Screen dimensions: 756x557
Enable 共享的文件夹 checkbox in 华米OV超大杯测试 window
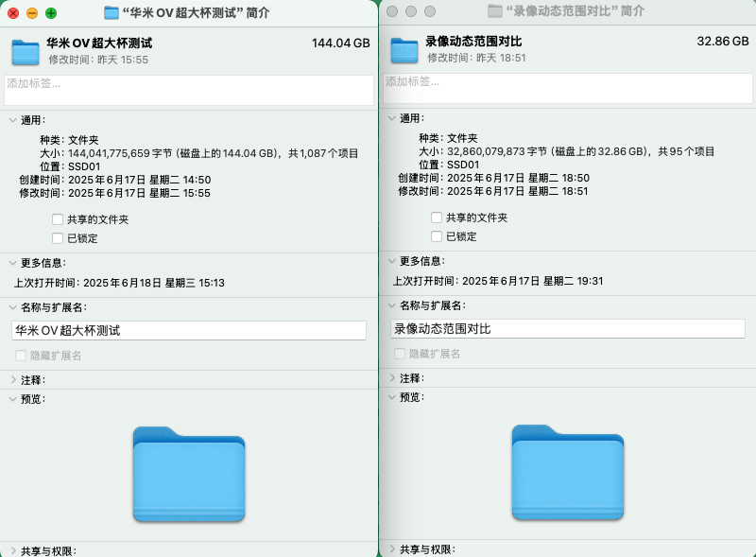pos(58,219)
